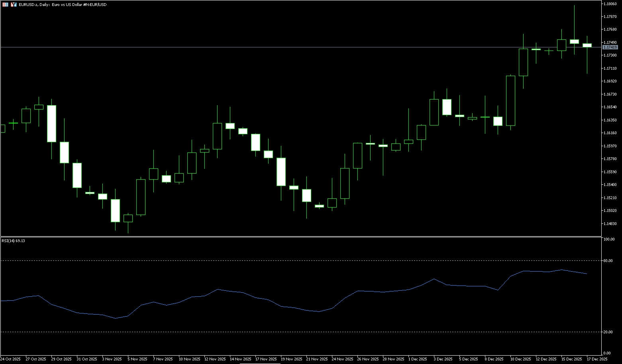Screen dimensions: 622x364
Task: Select the horizontal current price line
Action: click(x=279, y=47)
